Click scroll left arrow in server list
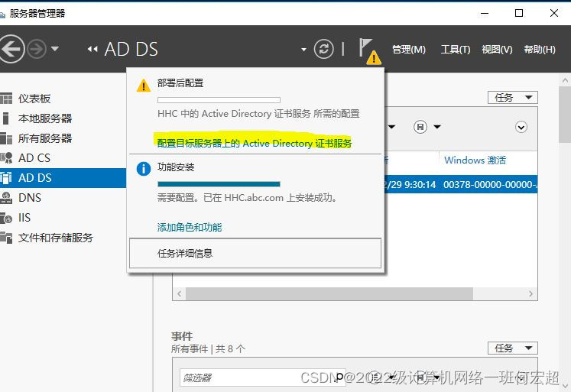This screenshot has width=571, height=392. coord(179,293)
